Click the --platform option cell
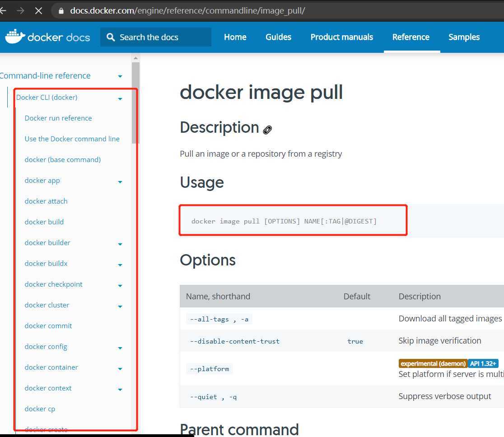 (x=210, y=369)
